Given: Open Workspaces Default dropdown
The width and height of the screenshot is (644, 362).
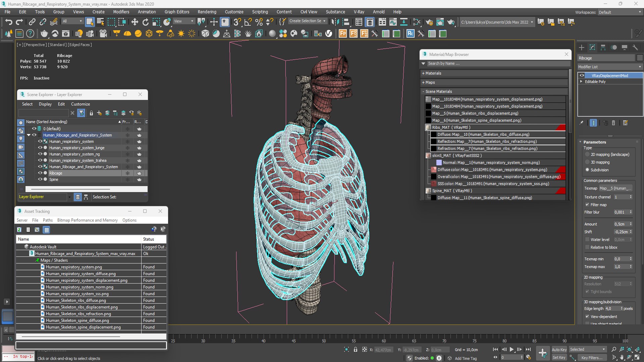Looking at the screenshot, I should tap(620, 12).
